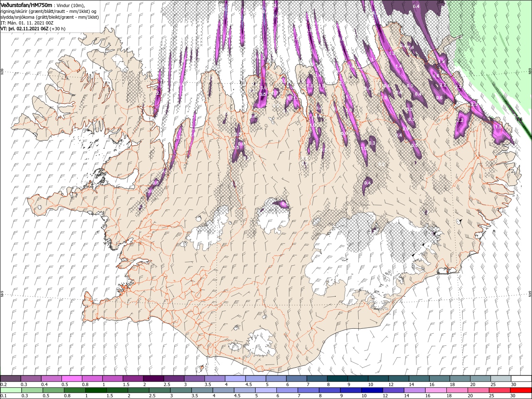This screenshot has width=532, height=399.
Task: Click the 'Vindur (10m)' text in header
Action: (71, 5)
